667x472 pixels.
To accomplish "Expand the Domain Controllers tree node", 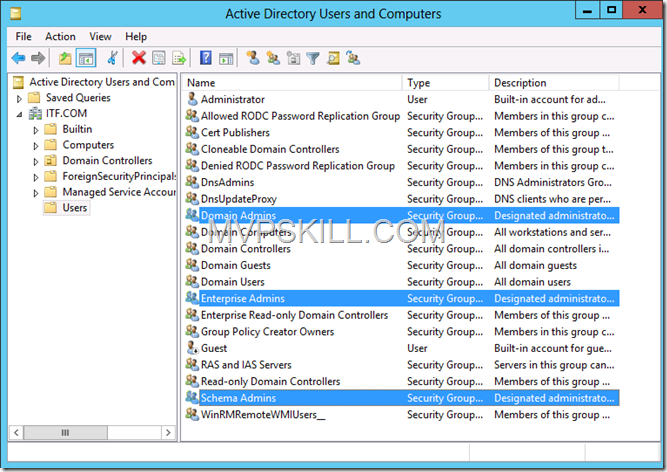I will pyautogui.click(x=36, y=161).
